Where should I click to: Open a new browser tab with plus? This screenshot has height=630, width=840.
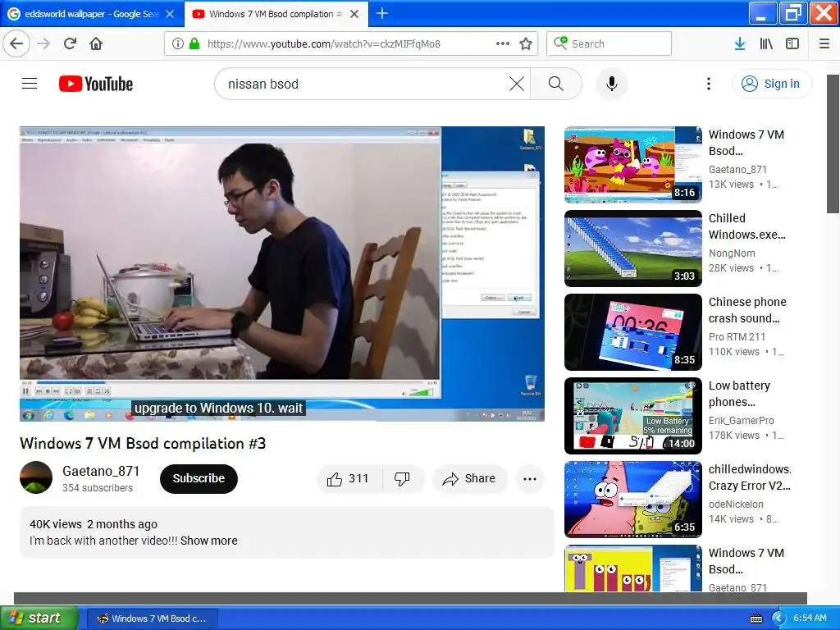click(382, 13)
